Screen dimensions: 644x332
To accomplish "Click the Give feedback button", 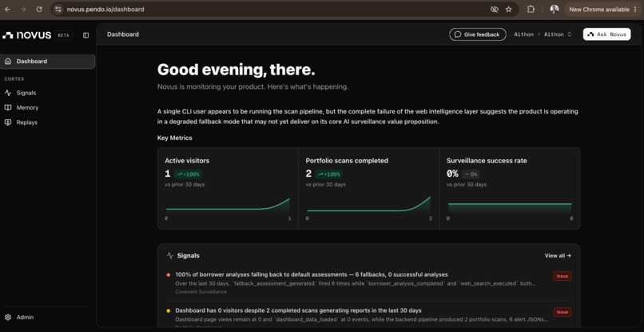I will 478,34.
